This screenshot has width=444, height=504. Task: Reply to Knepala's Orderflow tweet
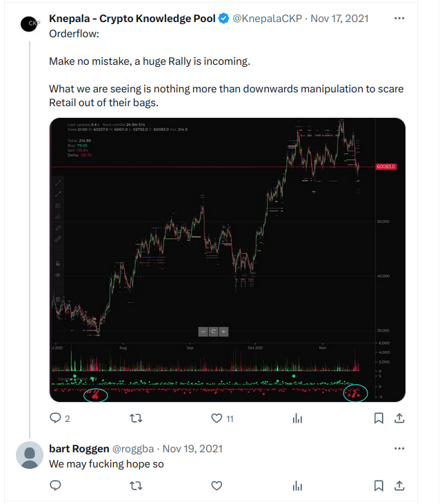[55, 418]
